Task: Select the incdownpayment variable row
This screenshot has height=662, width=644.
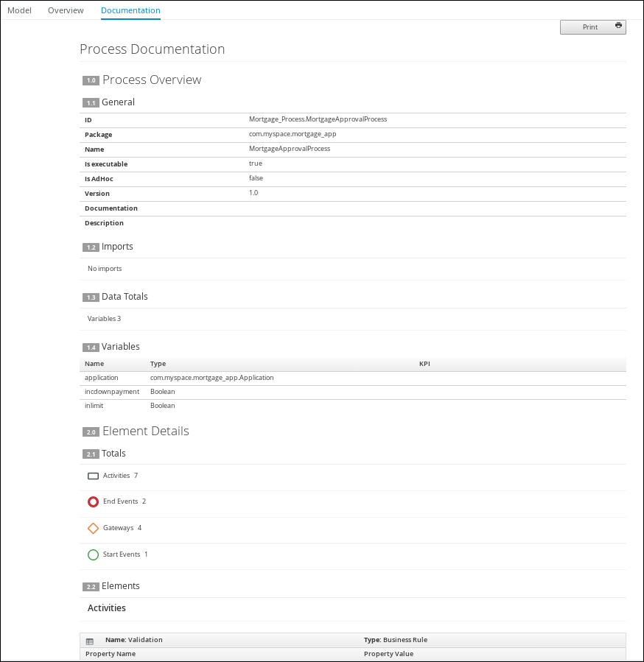Action: (x=353, y=392)
